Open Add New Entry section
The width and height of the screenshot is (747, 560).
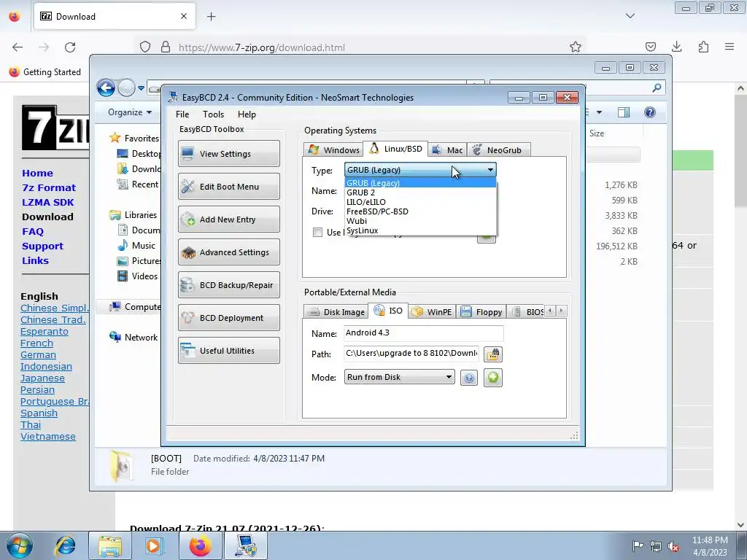tap(228, 219)
